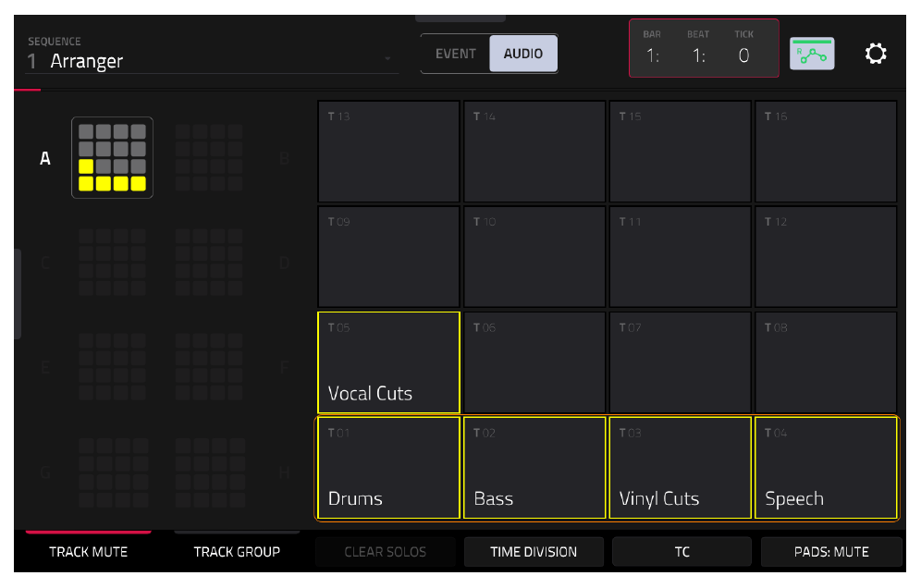Screen dimensions: 921x588
Task: Switch to pad bank H
Action: click(209, 472)
